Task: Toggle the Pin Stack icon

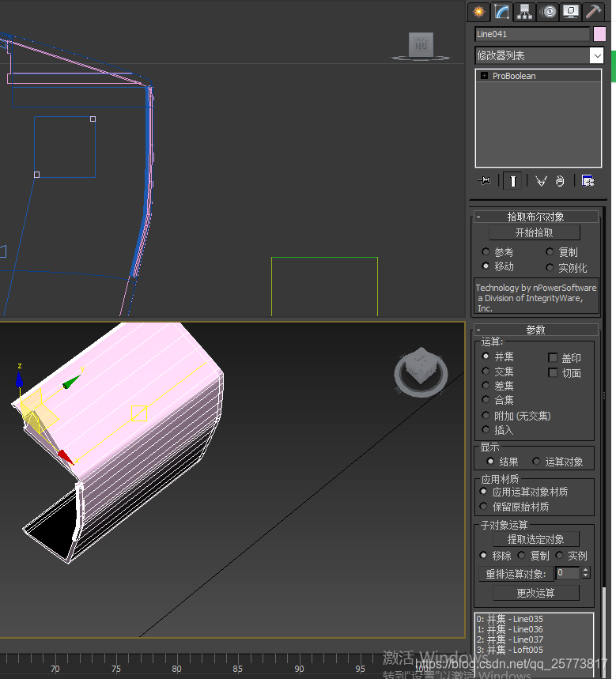Action: (x=484, y=180)
